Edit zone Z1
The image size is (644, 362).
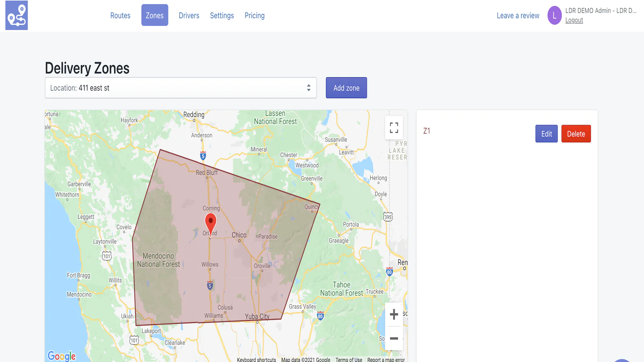[x=546, y=134]
